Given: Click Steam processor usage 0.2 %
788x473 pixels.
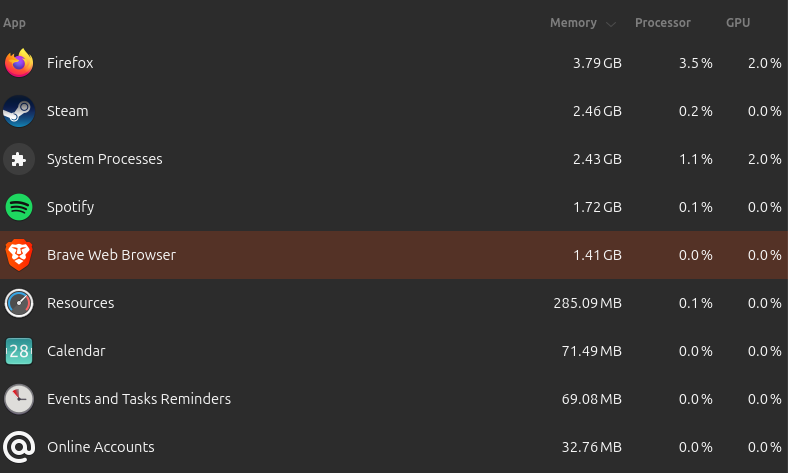Looking at the screenshot, I should tap(696, 111).
